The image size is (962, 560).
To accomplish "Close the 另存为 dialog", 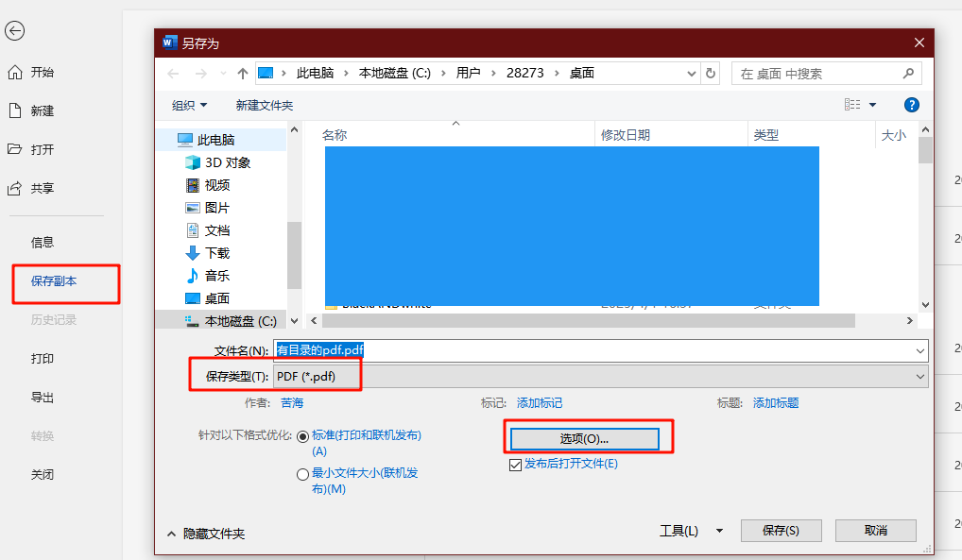I will 919,42.
